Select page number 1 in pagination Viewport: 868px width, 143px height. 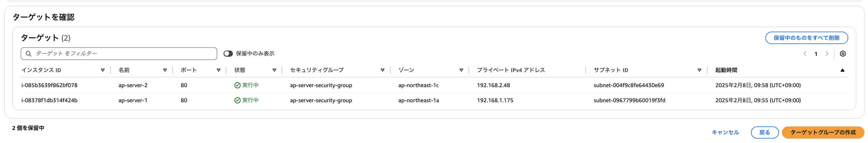(816, 54)
